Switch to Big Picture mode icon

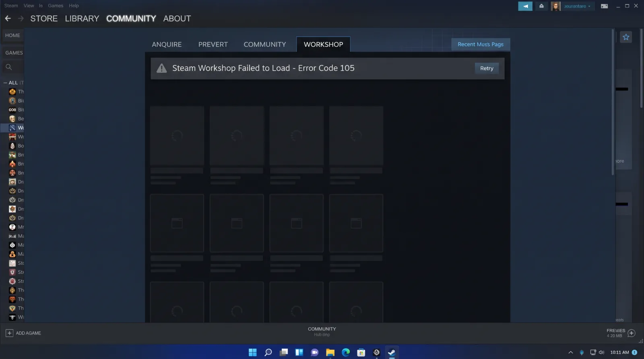click(604, 6)
